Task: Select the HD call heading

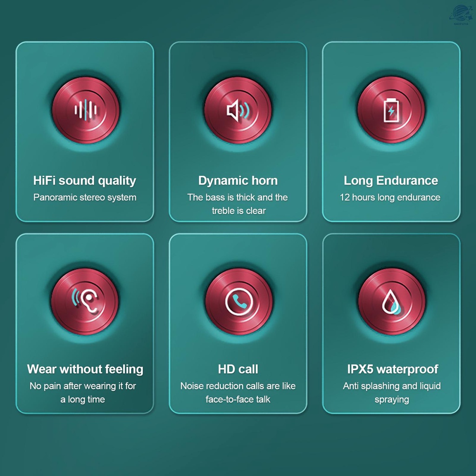Action: (x=238, y=369)
